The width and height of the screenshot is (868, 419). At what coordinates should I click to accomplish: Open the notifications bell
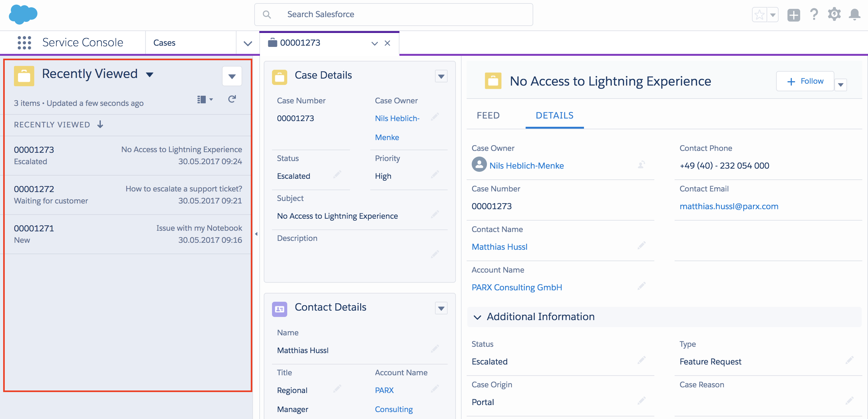click(854, 15)
